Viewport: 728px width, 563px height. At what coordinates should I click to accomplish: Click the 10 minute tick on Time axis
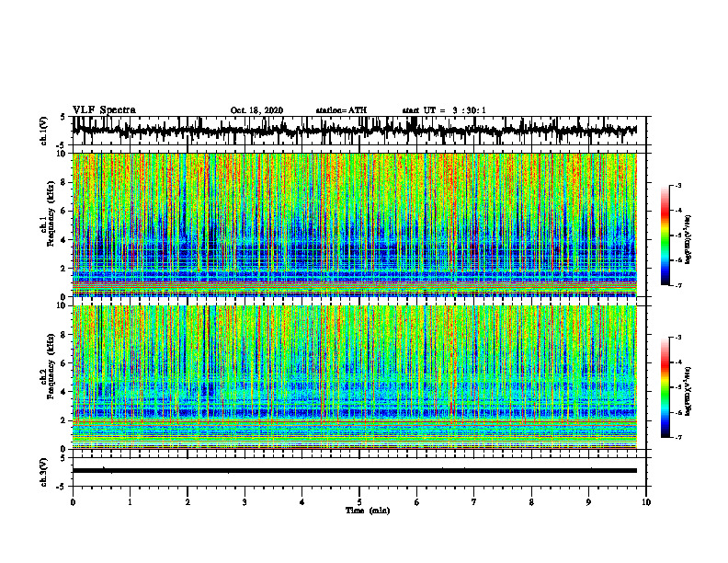coord(646,502)
